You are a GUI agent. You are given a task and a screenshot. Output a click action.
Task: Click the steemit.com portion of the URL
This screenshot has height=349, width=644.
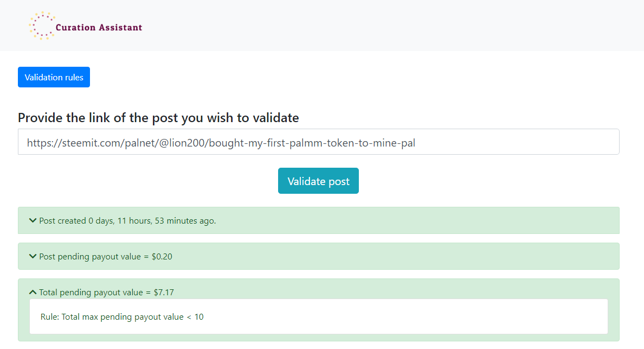coord(82,143)
